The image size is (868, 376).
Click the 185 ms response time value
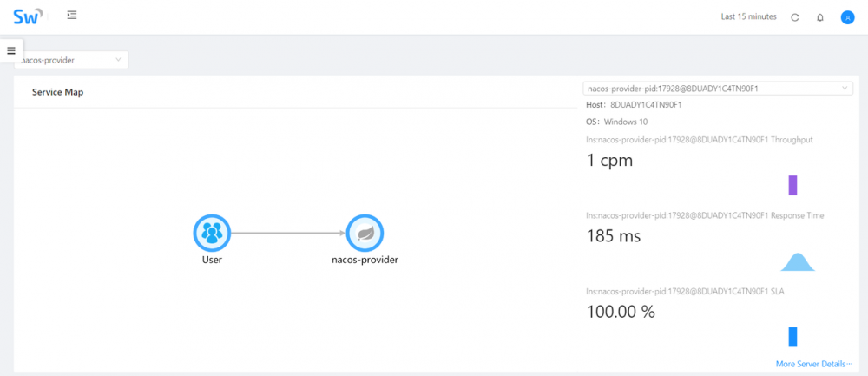pos(614,235)
